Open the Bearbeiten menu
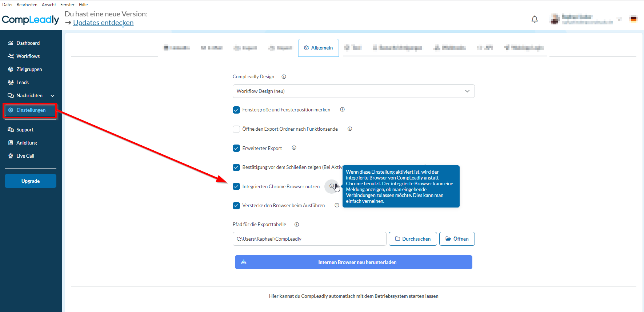The height and width of the screenshot is (312, 644). (x=27, y=5)
